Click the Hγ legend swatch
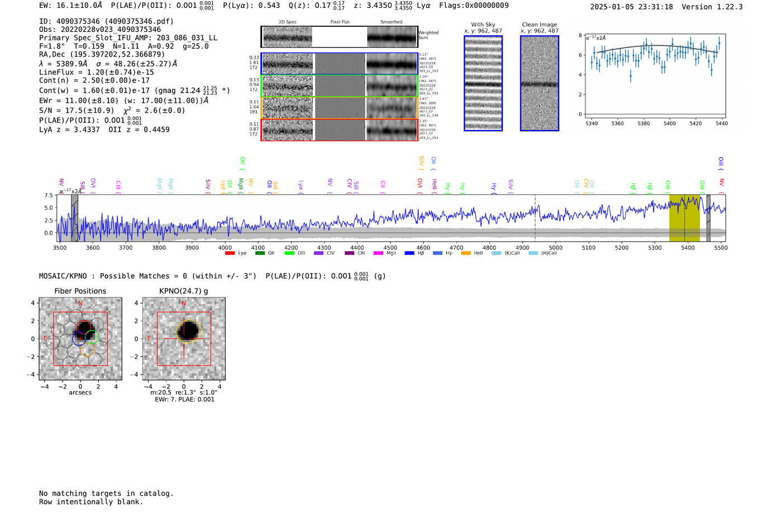This screenshot has height=532, width=782. point(437,253)
